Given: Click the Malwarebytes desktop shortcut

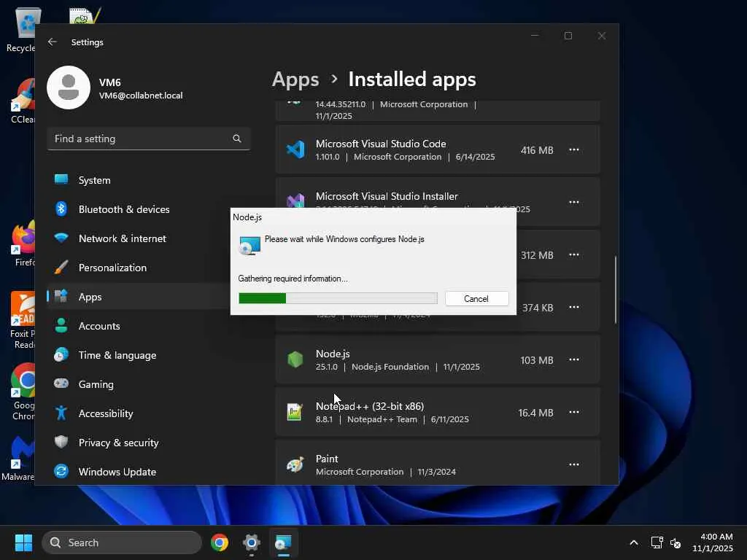Looking at the screenshot, I should coord(18,459).
